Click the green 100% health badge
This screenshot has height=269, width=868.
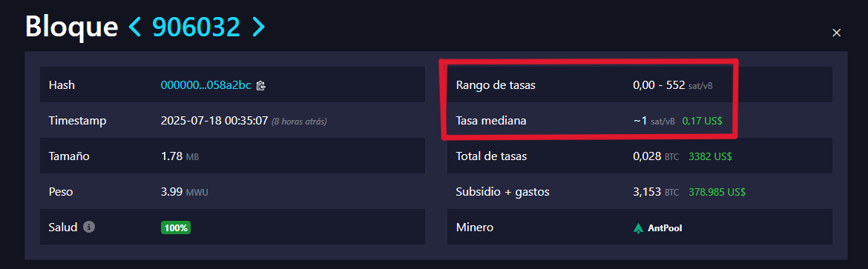click(176, 228)
